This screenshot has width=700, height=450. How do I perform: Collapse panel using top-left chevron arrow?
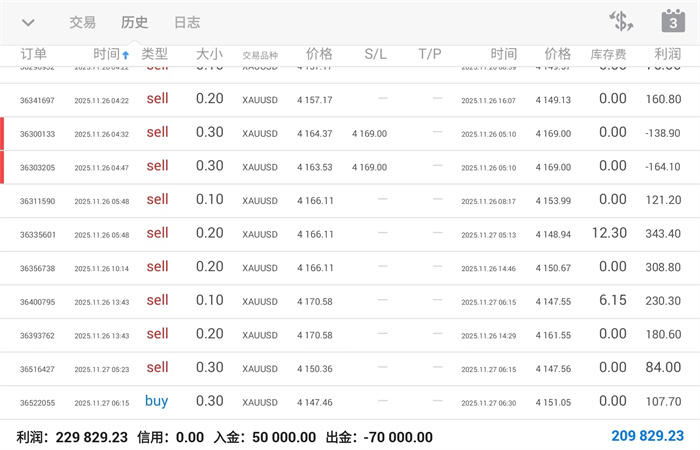click(x=28, y=22)
